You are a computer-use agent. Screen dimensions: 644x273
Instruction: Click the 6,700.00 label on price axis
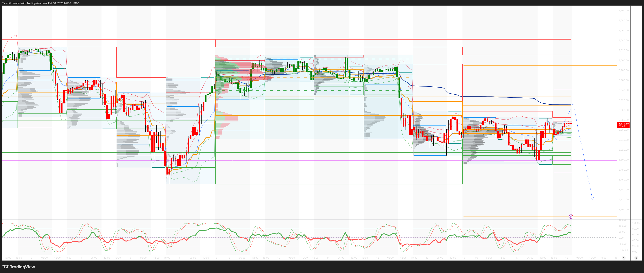(x=624, y=210)
